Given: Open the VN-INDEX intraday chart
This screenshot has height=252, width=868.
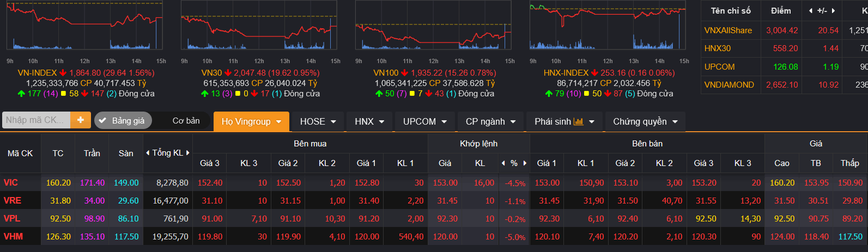Looking at the screenshot, I should (x=84, y=27).
